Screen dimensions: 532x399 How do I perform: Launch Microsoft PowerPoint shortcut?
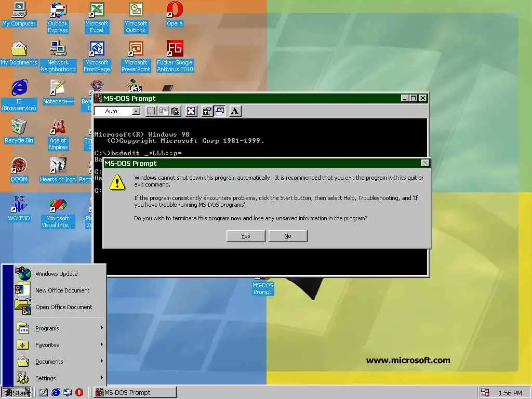pyautogui.click(x=136, y=57)
